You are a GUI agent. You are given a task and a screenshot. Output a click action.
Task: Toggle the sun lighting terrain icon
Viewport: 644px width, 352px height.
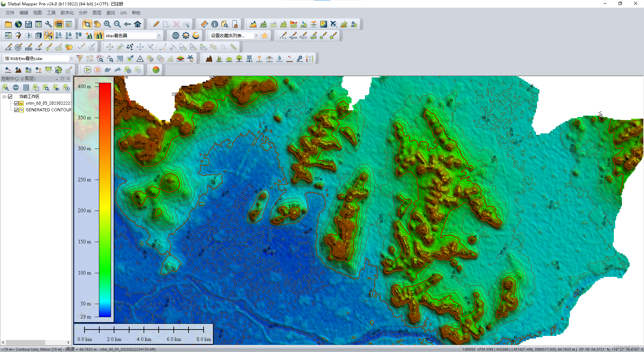coord(89,36)
